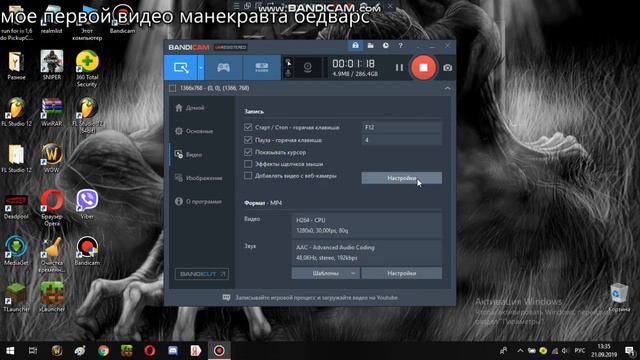Pause the Bandicam recording
Viewport: 640px width, 360px height.
click(399, 68)
